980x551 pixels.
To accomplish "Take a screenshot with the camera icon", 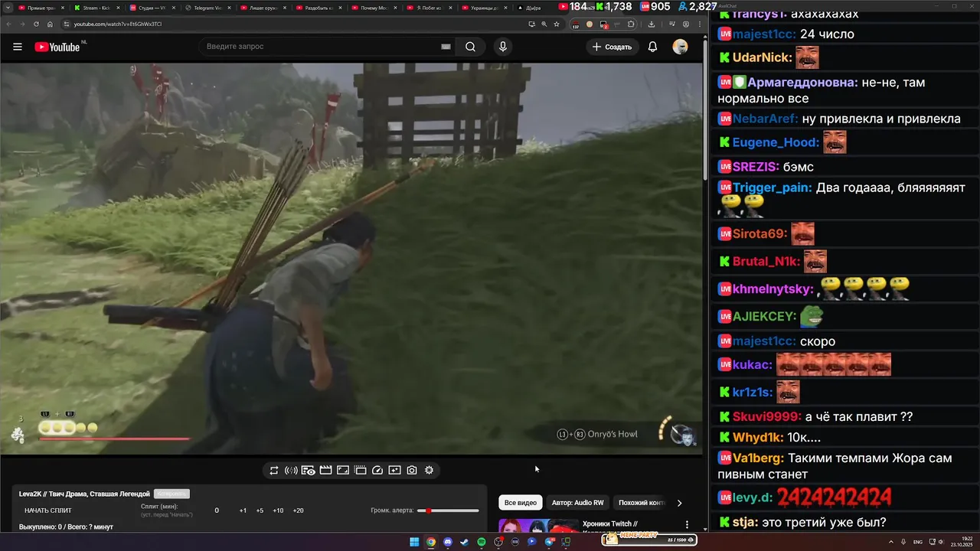I will (412, 471).
